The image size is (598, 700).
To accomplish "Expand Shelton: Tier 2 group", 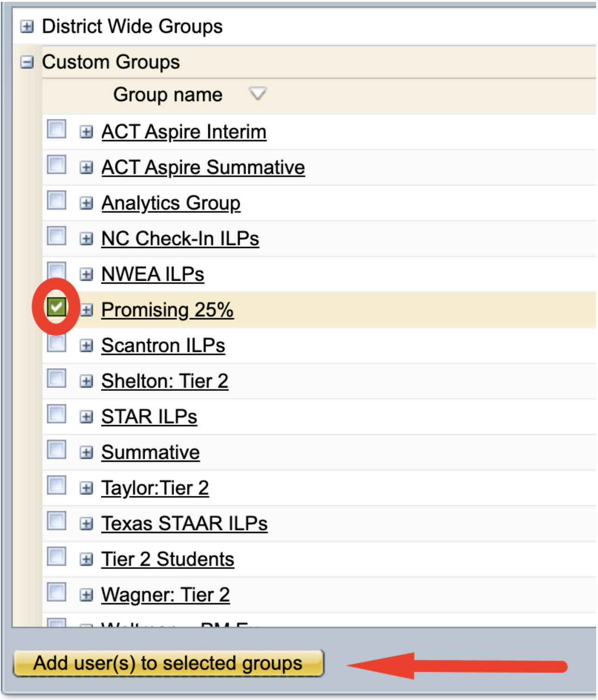I will coord(86,381).
